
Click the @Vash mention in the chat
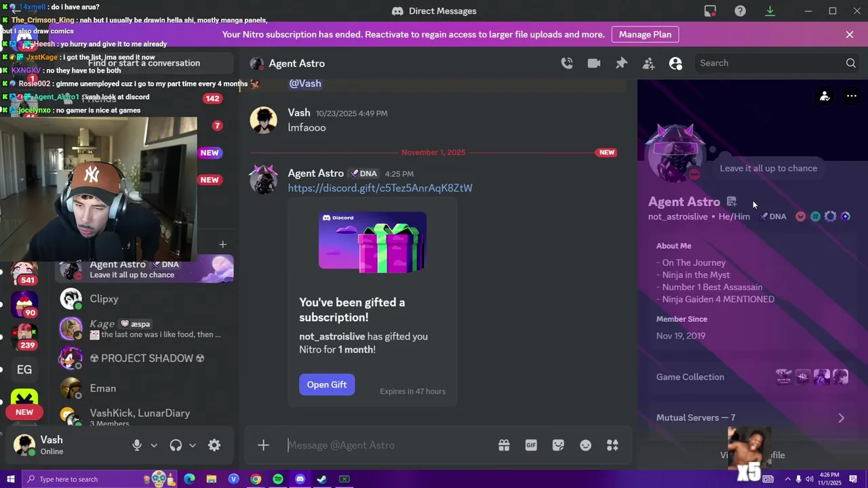pyautogui.click(x=305, y=83)
